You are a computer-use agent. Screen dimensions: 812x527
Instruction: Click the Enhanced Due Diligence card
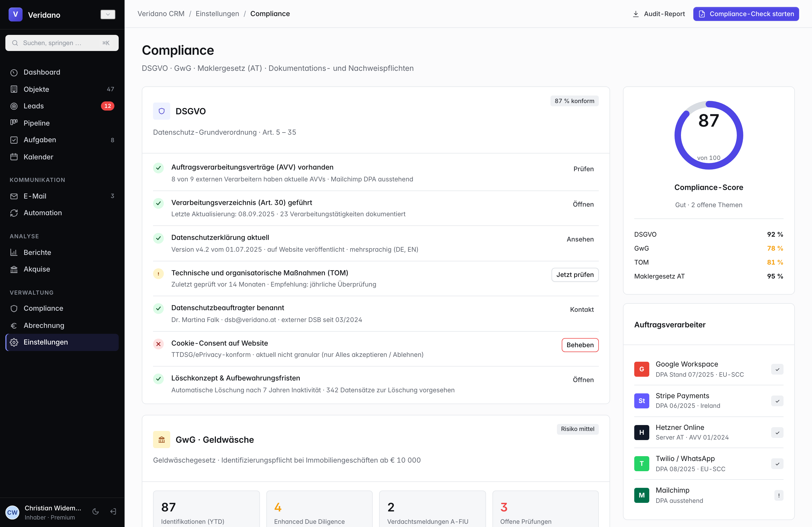(319, 508)
